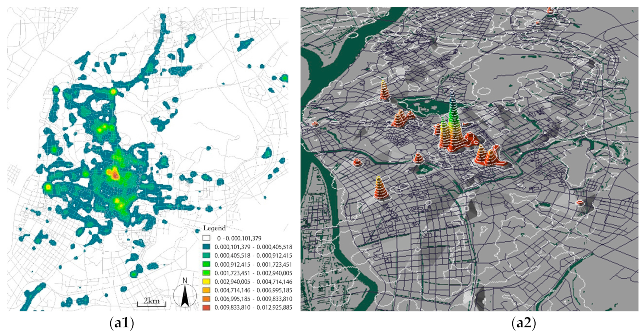644x336 pixels.
Task: Click the Legend title text
Action: click(214, 228)
